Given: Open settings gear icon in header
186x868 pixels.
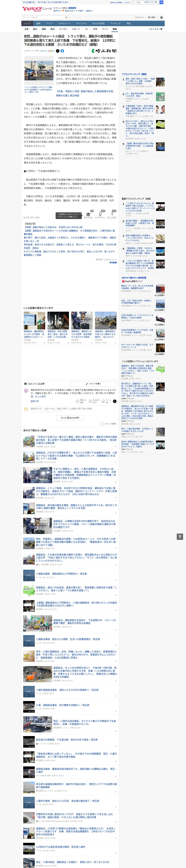Looking at the screenshot, I should click(x=161, y=17).
